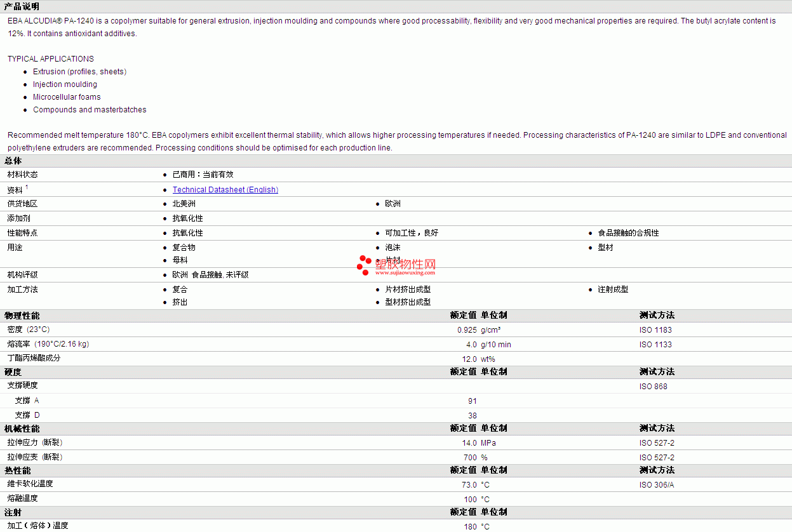This screenshot has height=532, width=792.
Task: Click the 硬度 section header
Action: point(13,372)
